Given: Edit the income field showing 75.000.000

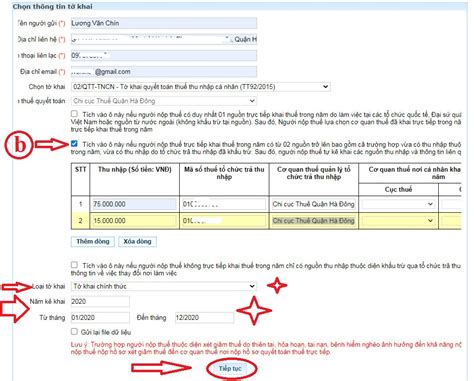Looking at the screenshot, I should click(135, 204).
